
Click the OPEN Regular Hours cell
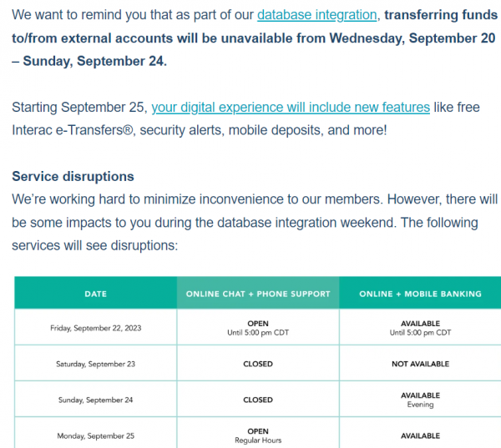(x=258, y=435)
